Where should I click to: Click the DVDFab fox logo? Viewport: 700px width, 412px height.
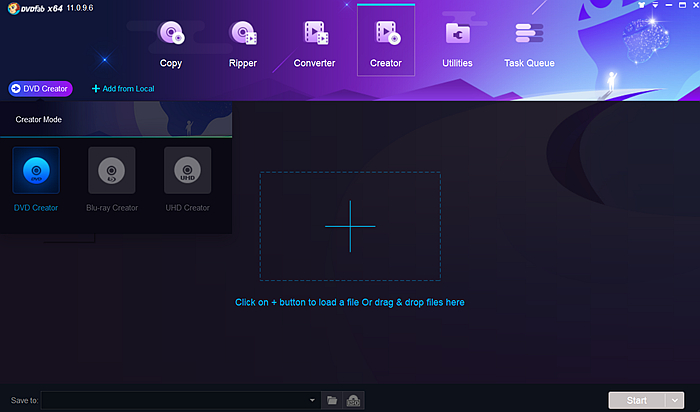coord(14,8)
